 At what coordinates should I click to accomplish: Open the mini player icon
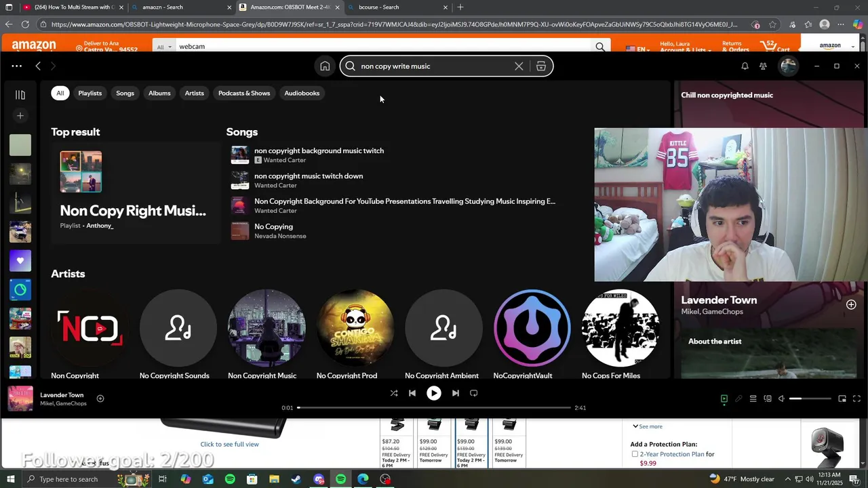[x=842, y=399]
